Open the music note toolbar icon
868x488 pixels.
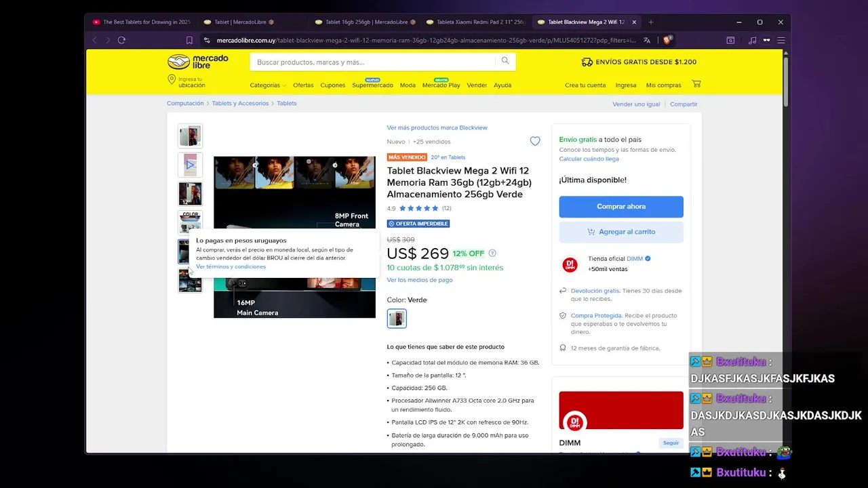[752, 40]
